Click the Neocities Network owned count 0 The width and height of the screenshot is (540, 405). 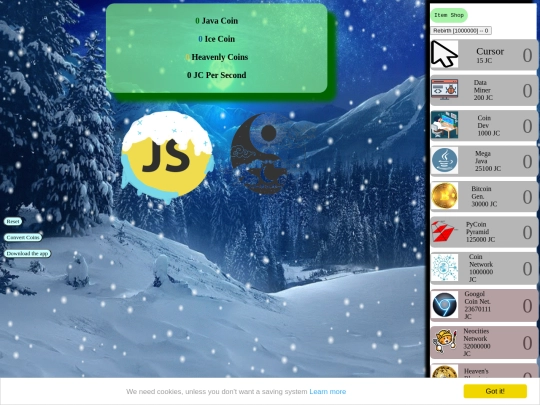(527, 343)
